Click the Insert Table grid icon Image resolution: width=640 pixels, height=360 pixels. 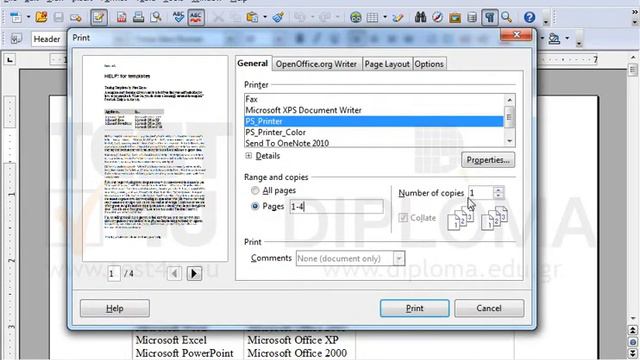(x=372, y=17)
